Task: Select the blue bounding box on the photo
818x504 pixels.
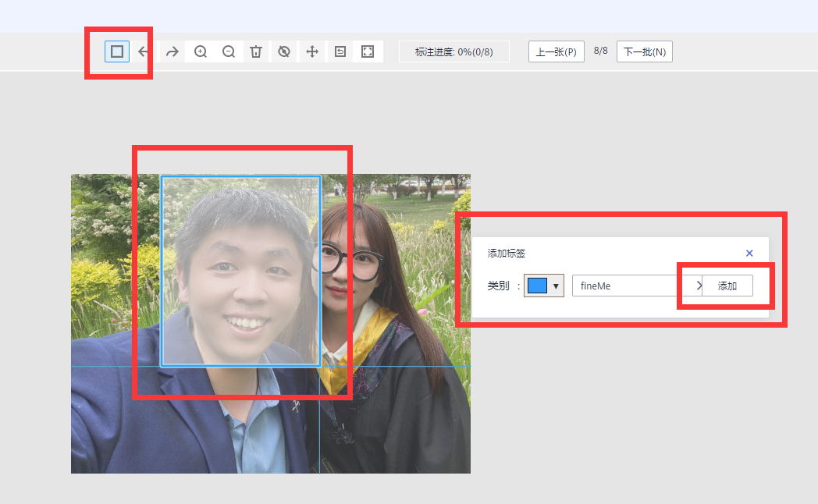Action: point(240,270)
